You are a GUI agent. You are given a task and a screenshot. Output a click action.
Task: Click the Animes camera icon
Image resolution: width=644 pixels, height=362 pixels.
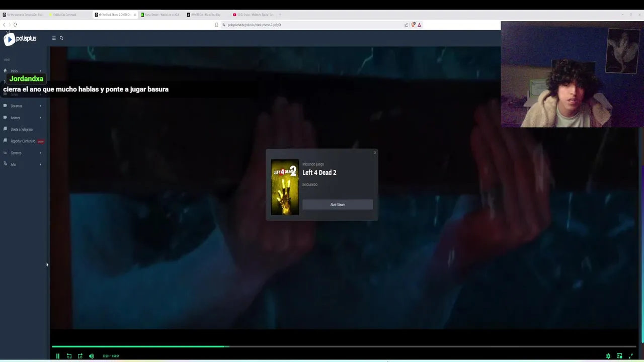click(5, 117)
